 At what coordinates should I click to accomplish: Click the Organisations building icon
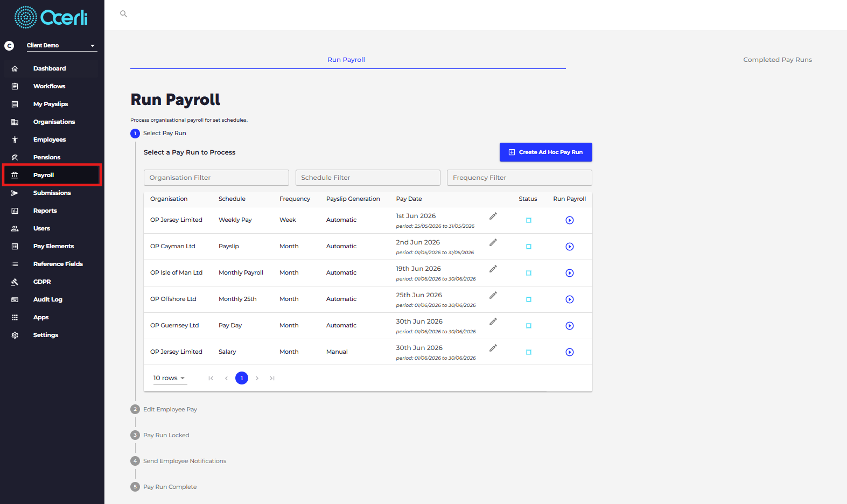coord(15,122)
